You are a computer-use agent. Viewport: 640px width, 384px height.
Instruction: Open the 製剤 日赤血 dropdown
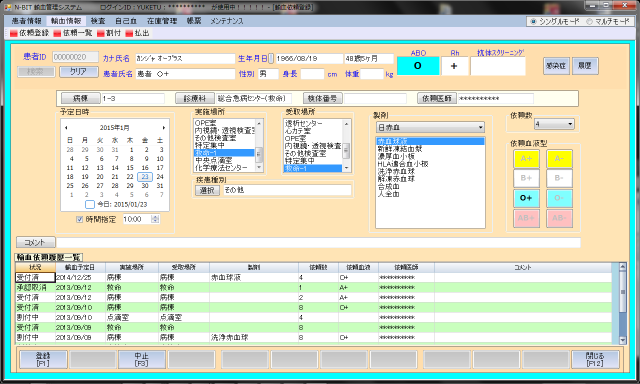pos(480,128)
